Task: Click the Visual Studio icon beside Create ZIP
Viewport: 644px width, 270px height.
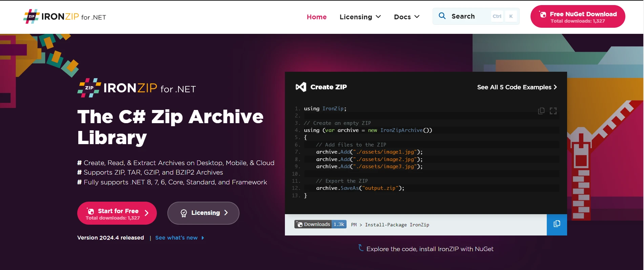Action: [301, 87]
